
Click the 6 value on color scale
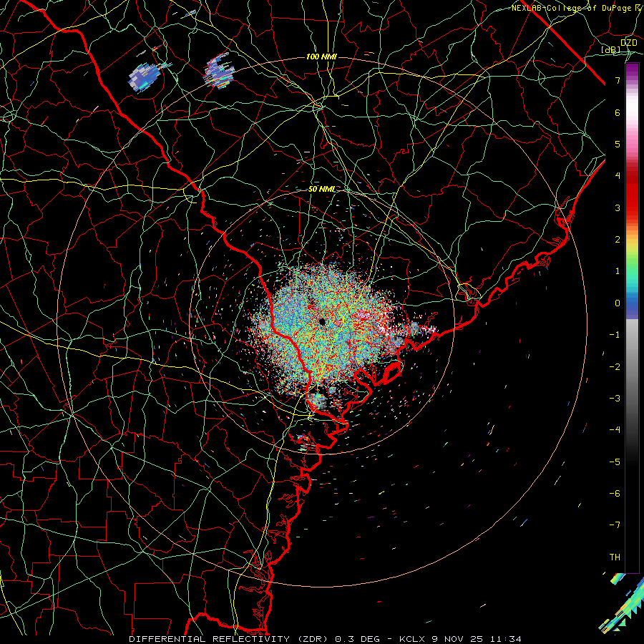(618, 112)
